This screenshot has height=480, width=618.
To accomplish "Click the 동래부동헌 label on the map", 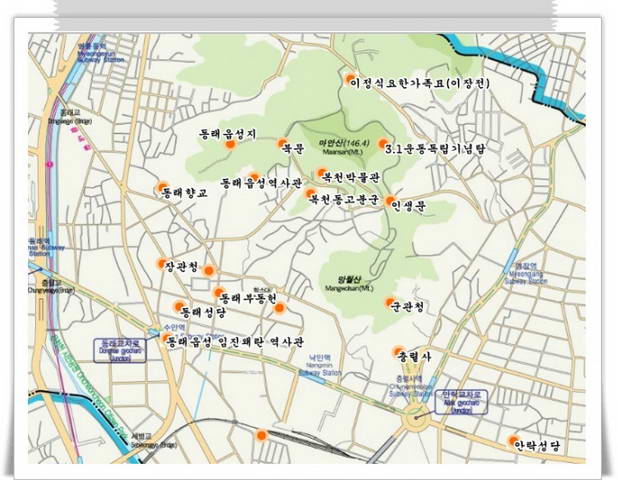I will coord(247,298).
